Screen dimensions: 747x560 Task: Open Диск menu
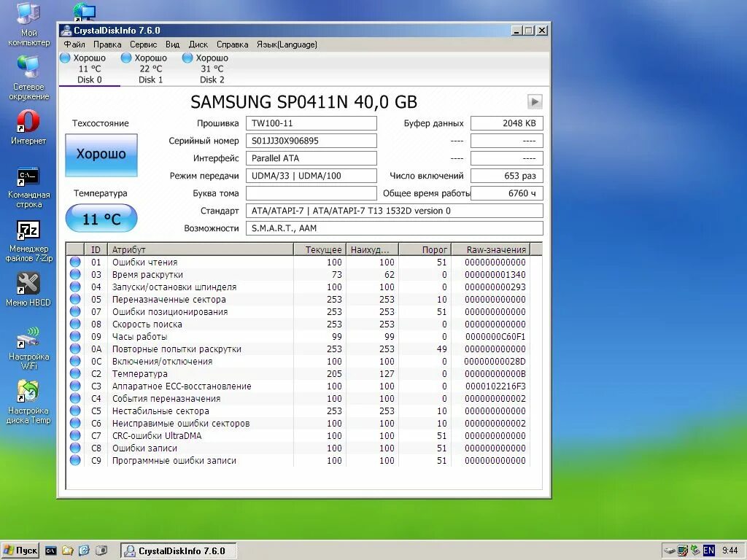coord(198,44)
